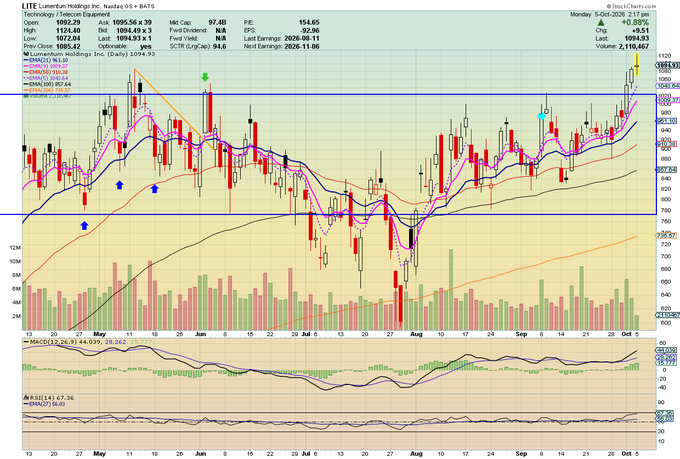Click the P/E value 154.65

(x=309, y=22)
